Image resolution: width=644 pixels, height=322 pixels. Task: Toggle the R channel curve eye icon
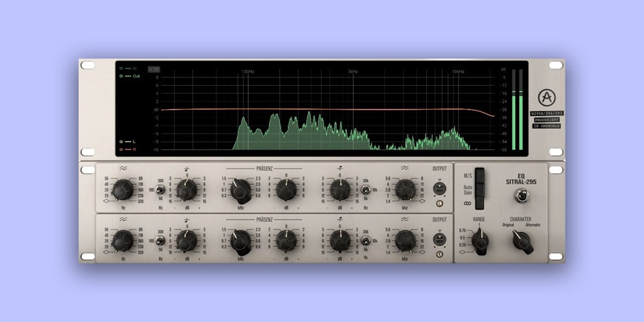(120, 149)
